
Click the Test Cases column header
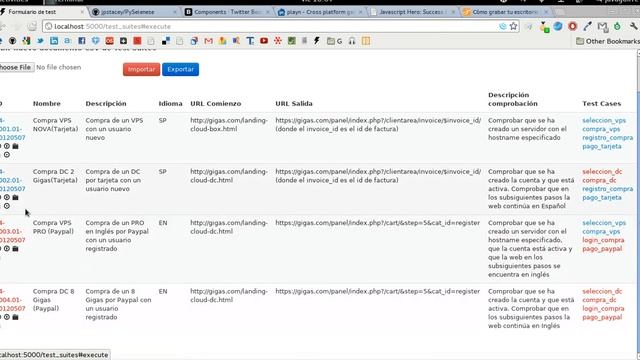(x=601, y=104)
